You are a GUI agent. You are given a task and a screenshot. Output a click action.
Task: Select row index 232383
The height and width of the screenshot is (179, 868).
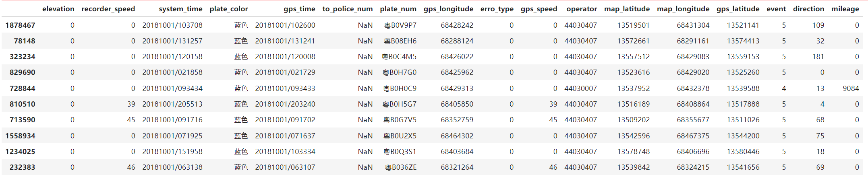point(22,167)
